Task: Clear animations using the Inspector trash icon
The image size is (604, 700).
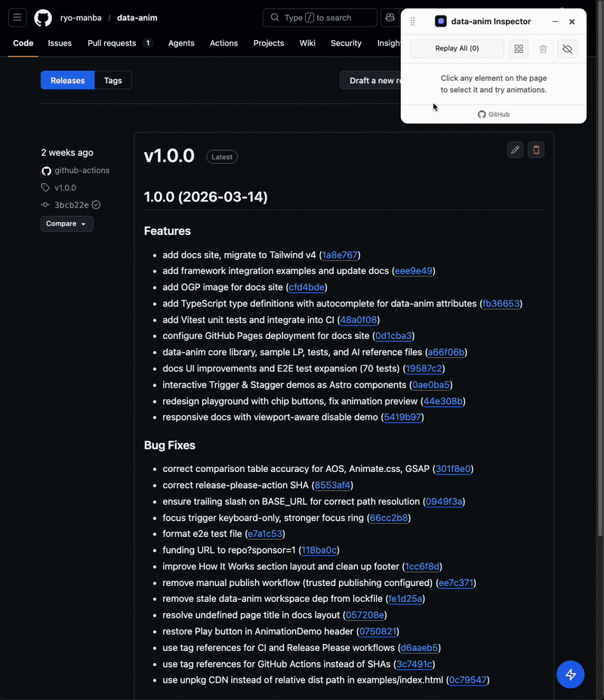Action: coord(543,48)
